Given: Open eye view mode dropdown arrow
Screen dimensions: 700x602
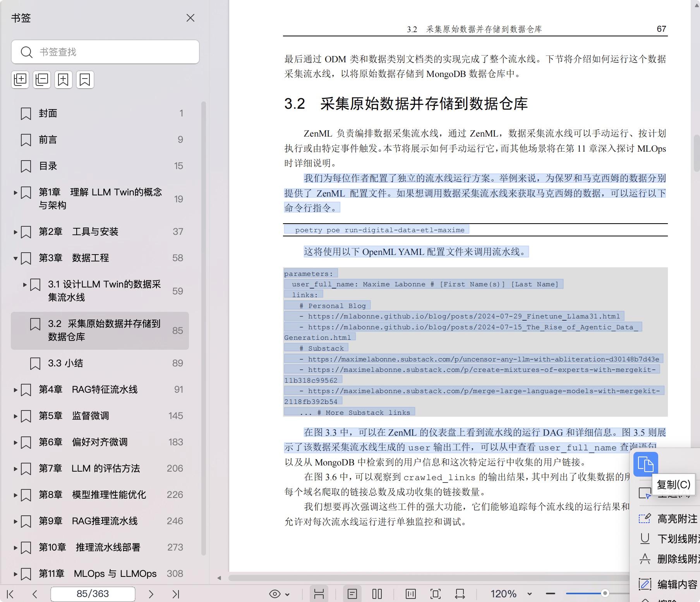Looking at the screenshot, I should point(287,594).
